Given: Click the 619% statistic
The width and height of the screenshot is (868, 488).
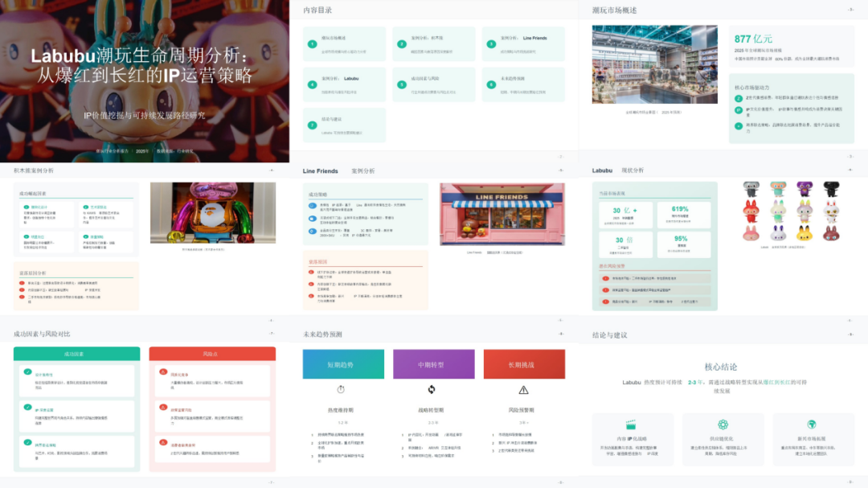Looking at the screenshot, I should point(680,209).
